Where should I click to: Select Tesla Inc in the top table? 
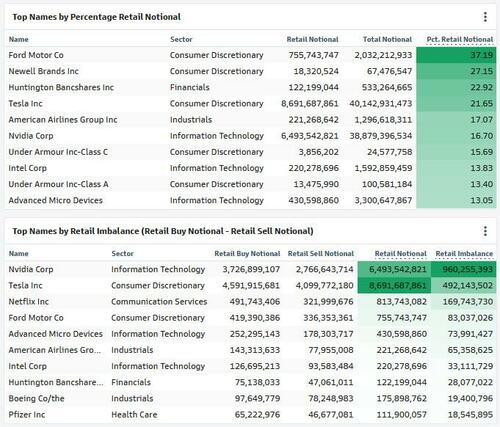click(x=25, y=103)
